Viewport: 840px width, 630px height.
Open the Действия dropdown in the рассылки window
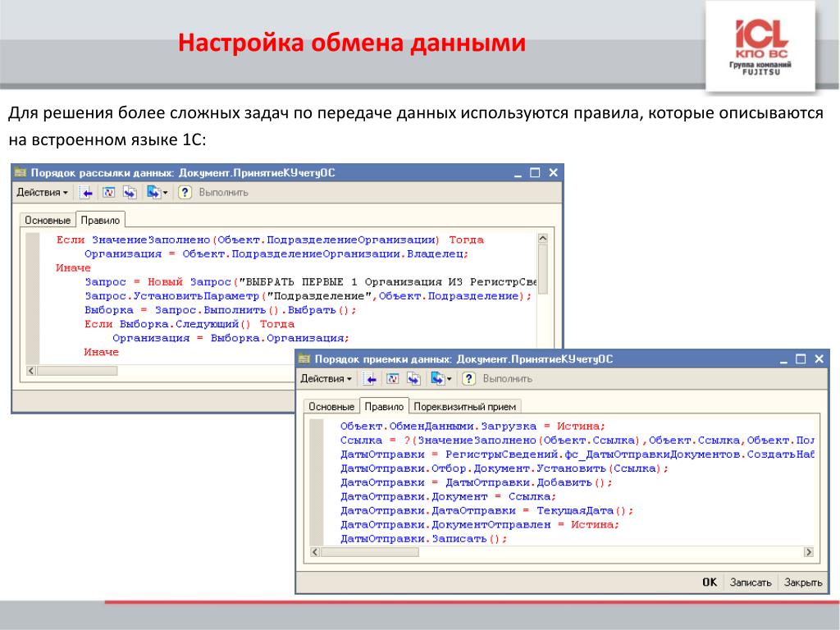(42, 193)
